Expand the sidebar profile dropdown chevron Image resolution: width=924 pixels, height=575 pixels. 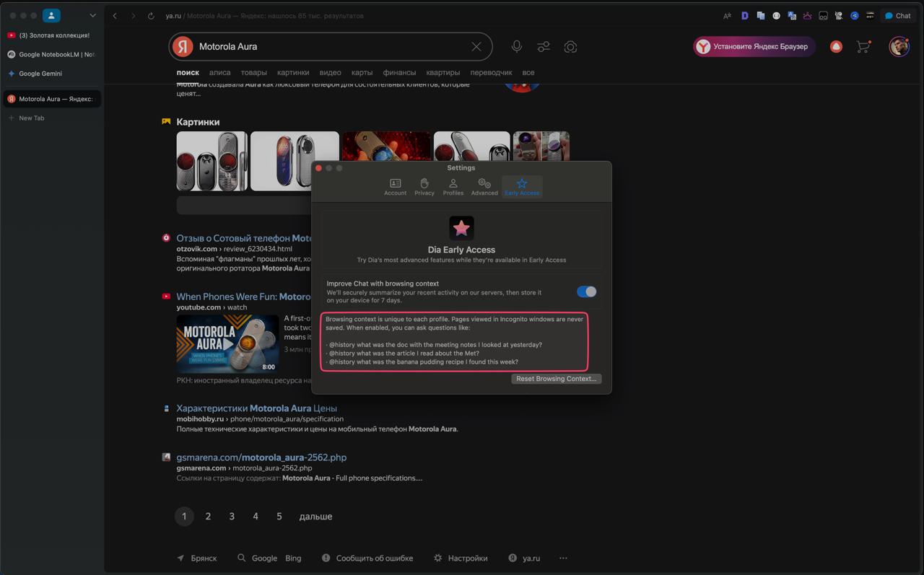point(92,15)
